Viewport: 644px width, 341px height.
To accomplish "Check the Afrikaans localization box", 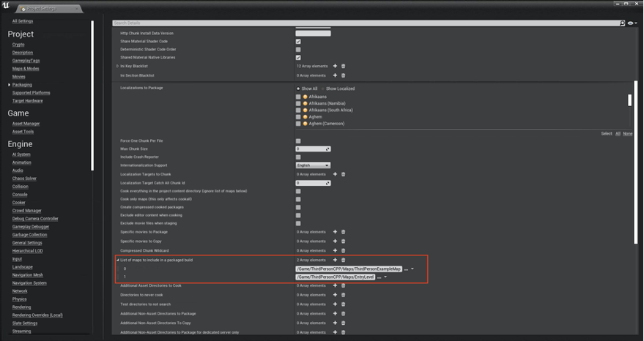I will point(298,97).
